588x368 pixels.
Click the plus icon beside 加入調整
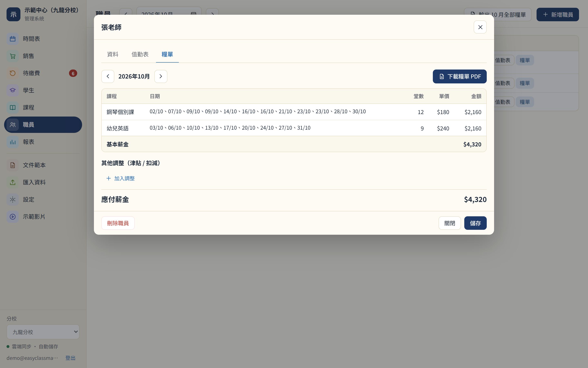pos(109,178)
